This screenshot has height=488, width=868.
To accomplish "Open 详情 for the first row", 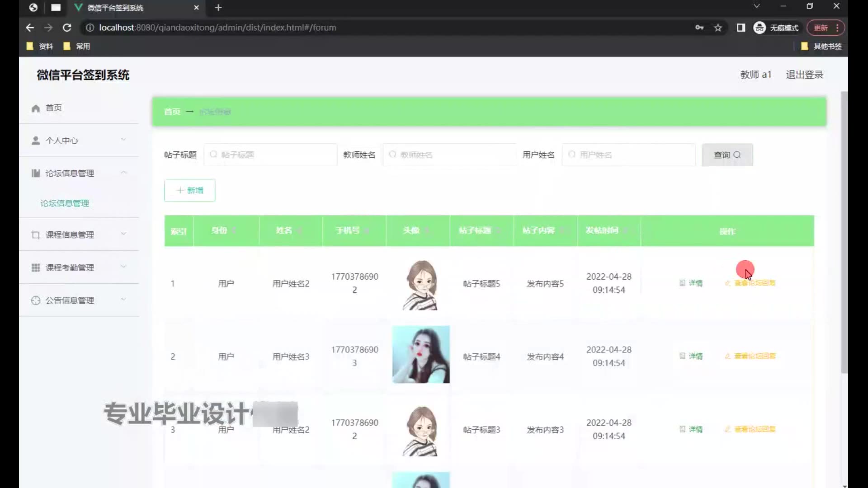I will click(691, 283).
